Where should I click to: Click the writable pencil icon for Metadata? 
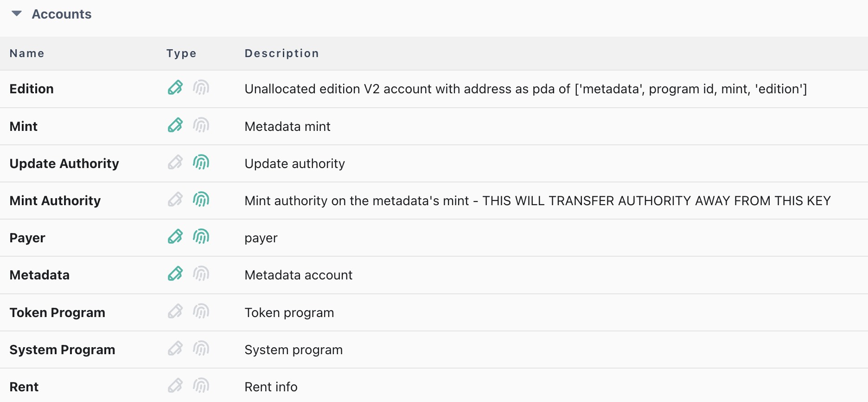(175, 274)
